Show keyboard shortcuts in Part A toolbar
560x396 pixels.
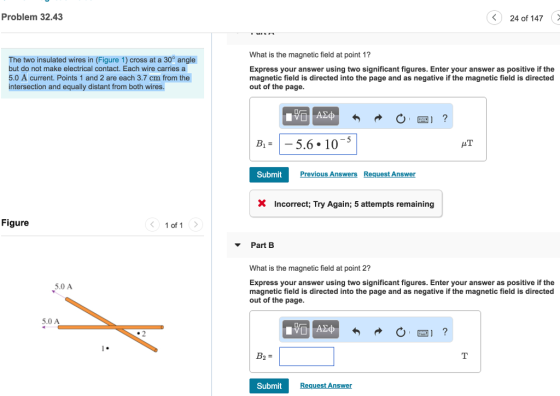coord(424,119)
